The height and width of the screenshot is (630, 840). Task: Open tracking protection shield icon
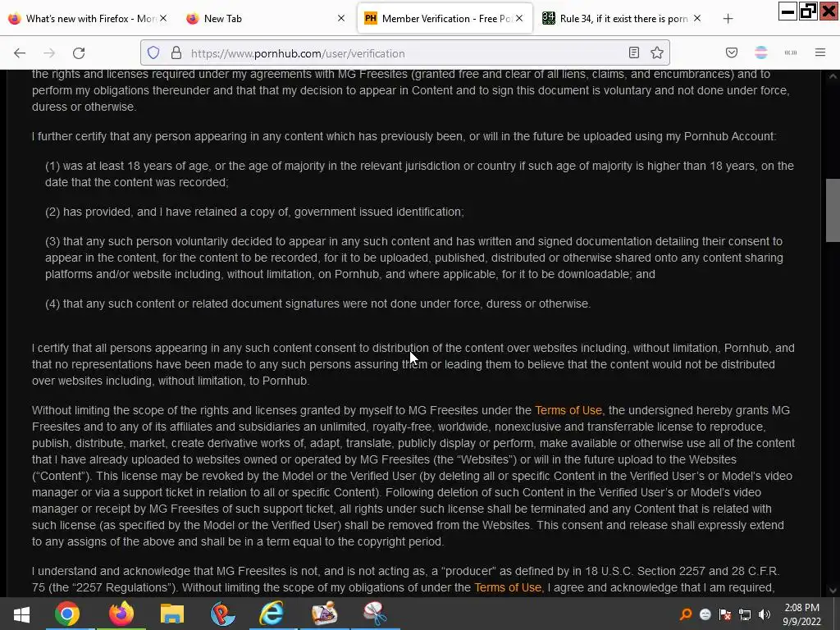[153, 52]
